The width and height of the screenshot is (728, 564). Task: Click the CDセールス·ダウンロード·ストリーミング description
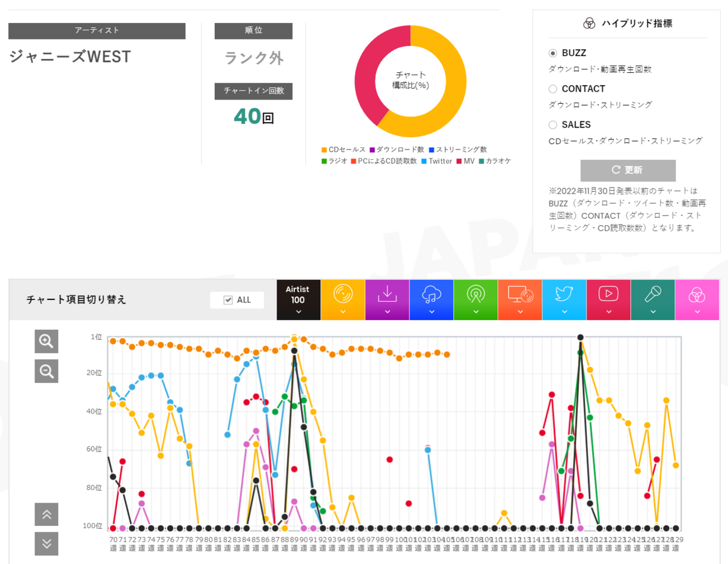[x=625, y=141]
